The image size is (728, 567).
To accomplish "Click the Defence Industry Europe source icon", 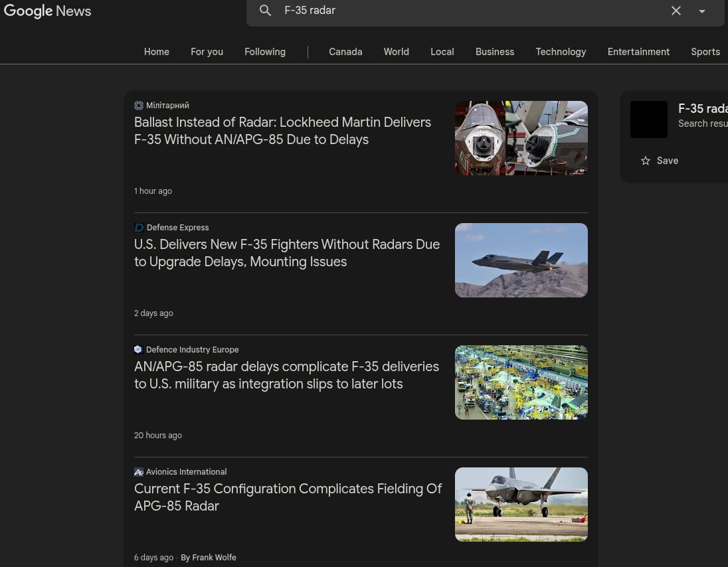I will pyautogui.click(x=138, y=349).
